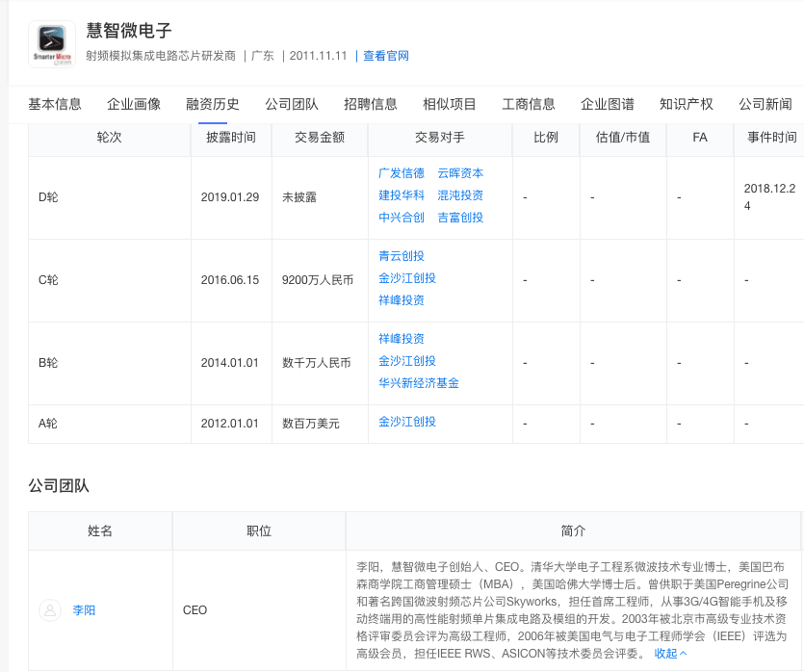Click the event date 2018.12.24
The image size is (804, 672).
tap(769, 196)
